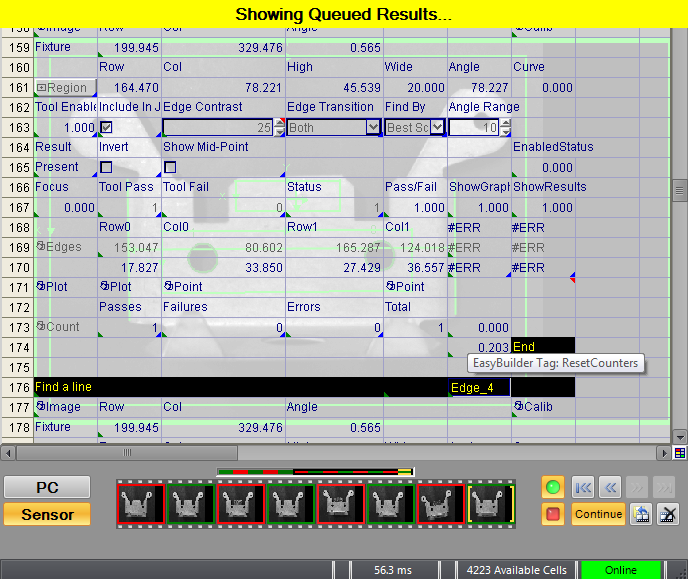Increase Angle Range with the spinner arrow
The width and height of the screenshot is (688, 579).
point(504,123)
